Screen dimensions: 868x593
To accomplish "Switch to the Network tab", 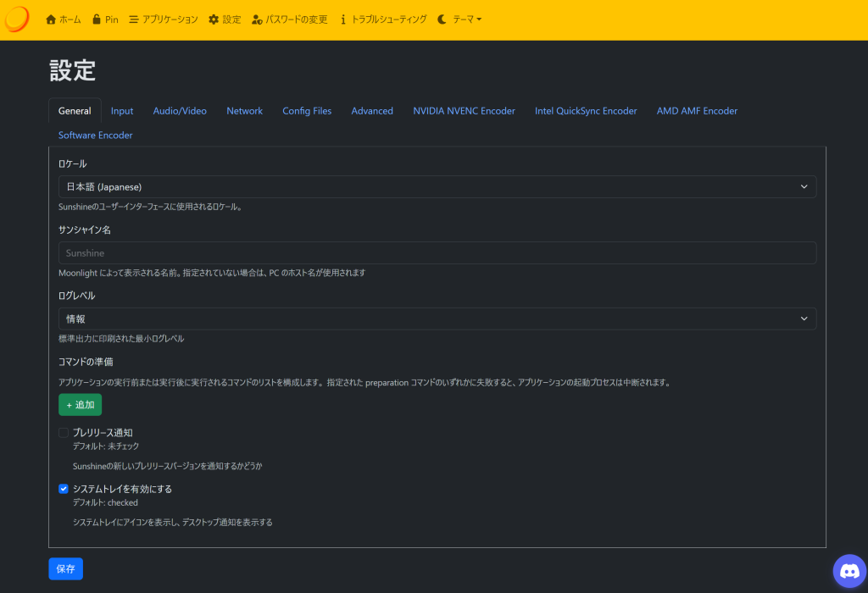I will click(x=244, y=111).
